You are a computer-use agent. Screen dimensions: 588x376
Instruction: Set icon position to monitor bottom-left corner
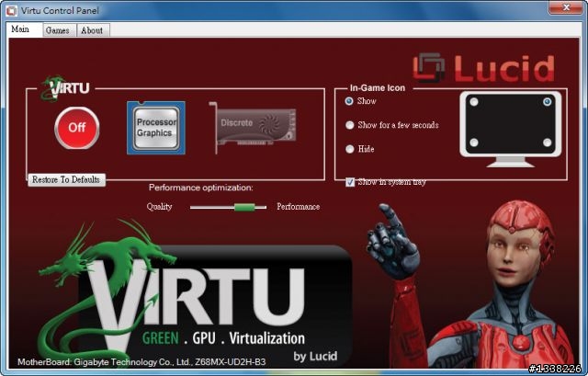(x=474, y=142)
